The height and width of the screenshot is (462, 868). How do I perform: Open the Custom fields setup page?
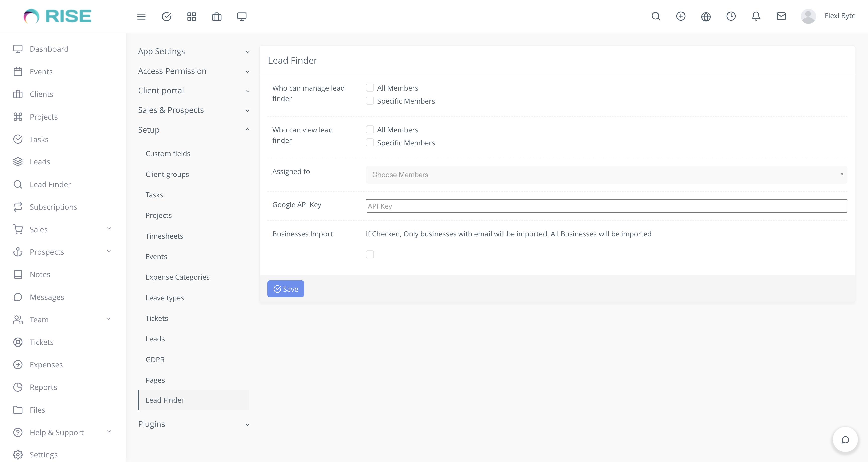pyautogui.click(x=168, y=153)
